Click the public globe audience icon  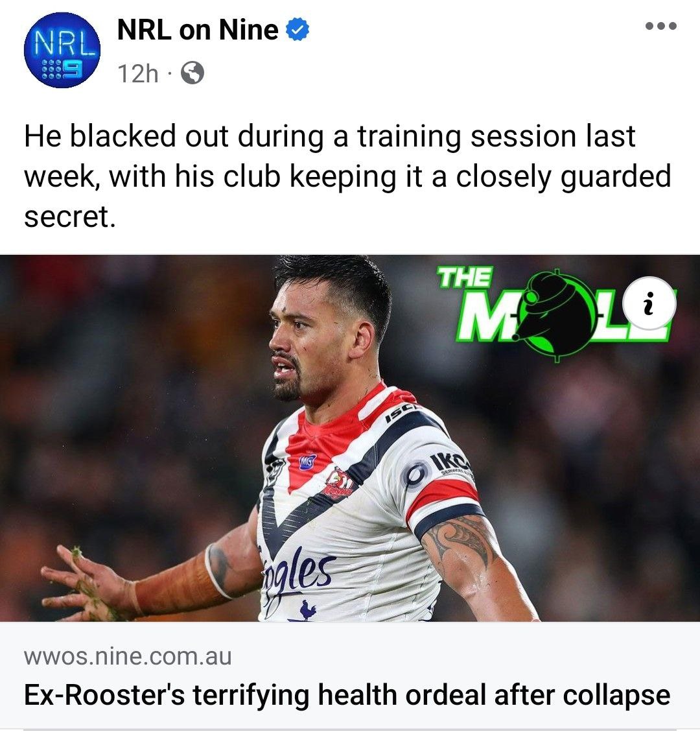(192, 73)
